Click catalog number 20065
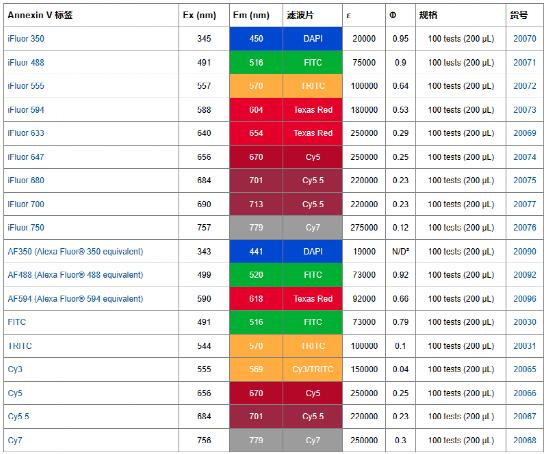This screenshot has width=548, height=454. (x=525, y=369)
